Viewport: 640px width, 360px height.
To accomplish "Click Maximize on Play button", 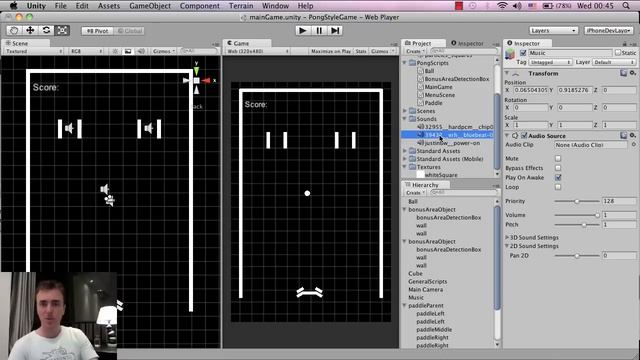I will click(331, 51).
